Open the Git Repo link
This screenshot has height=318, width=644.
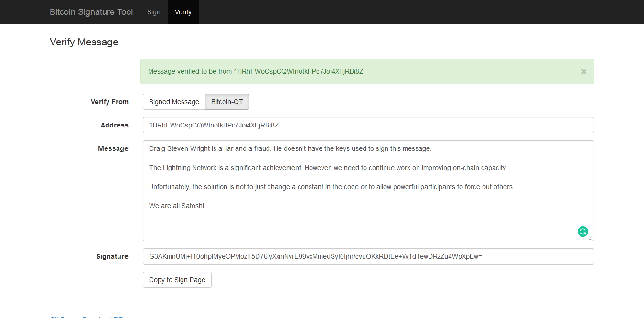pos(60,317)
